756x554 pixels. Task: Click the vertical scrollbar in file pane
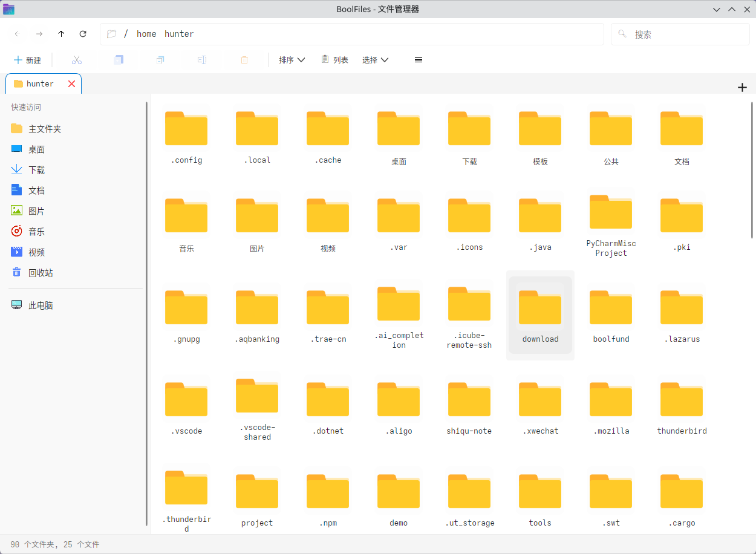click(752, 171)
